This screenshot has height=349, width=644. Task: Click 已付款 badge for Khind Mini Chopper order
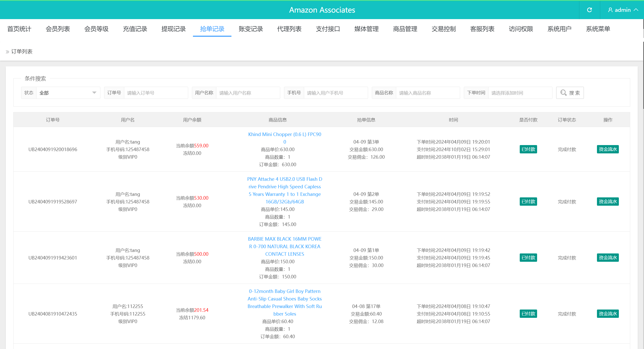528,149
